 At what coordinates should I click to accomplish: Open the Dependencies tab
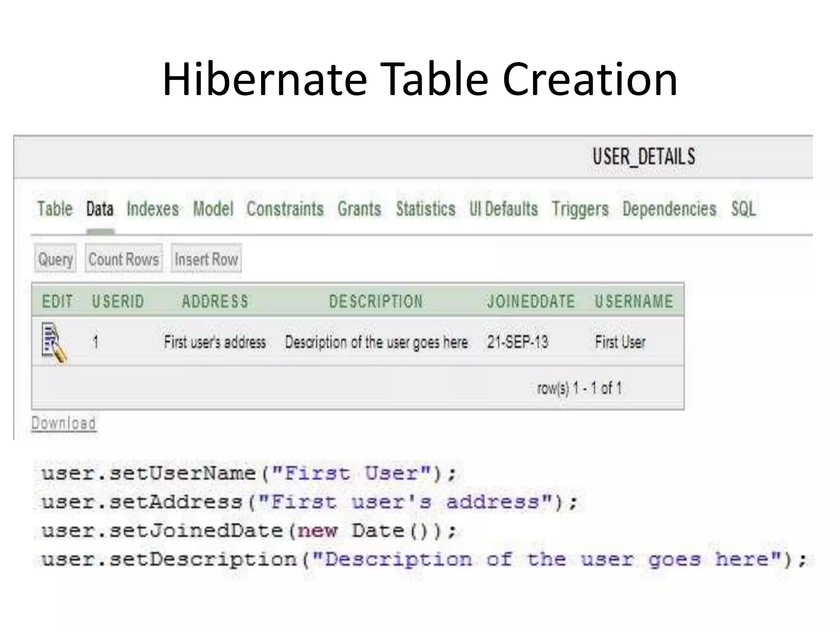(x=669, y=209)
